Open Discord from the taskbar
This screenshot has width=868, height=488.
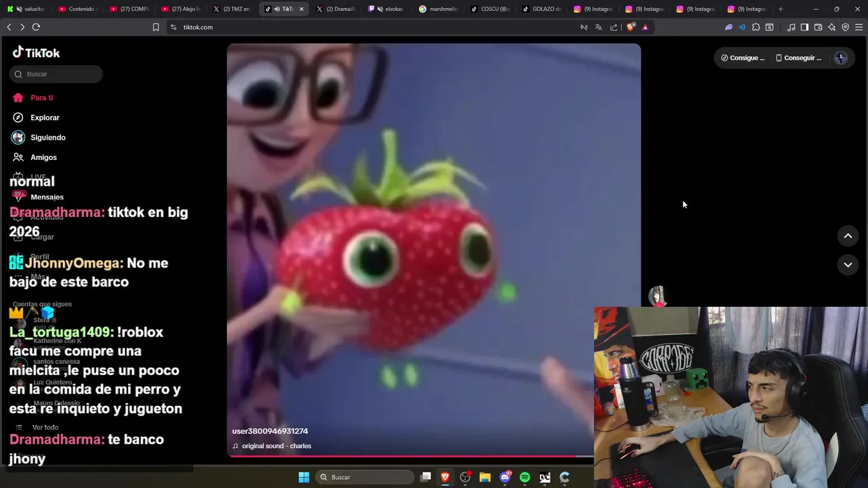coord(505,477)
